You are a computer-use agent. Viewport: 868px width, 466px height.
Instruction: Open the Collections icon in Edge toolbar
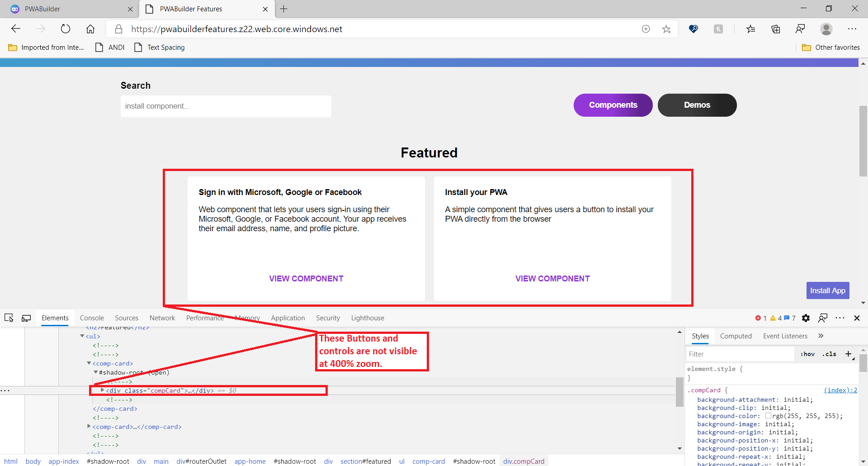[776, 29]
